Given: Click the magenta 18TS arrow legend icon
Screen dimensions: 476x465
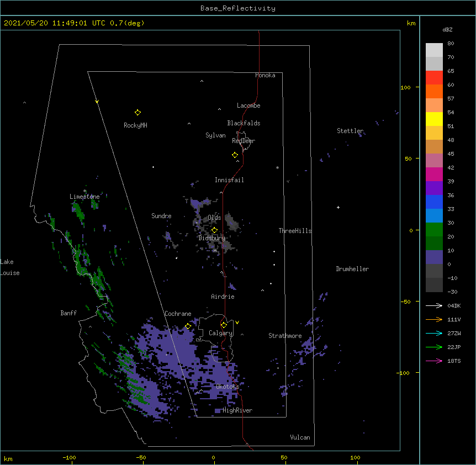Looking at the screenshot, I should (434, 361).
